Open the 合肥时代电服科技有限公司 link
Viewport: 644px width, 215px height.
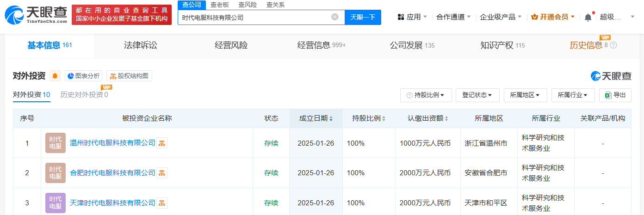coord(112,172)
